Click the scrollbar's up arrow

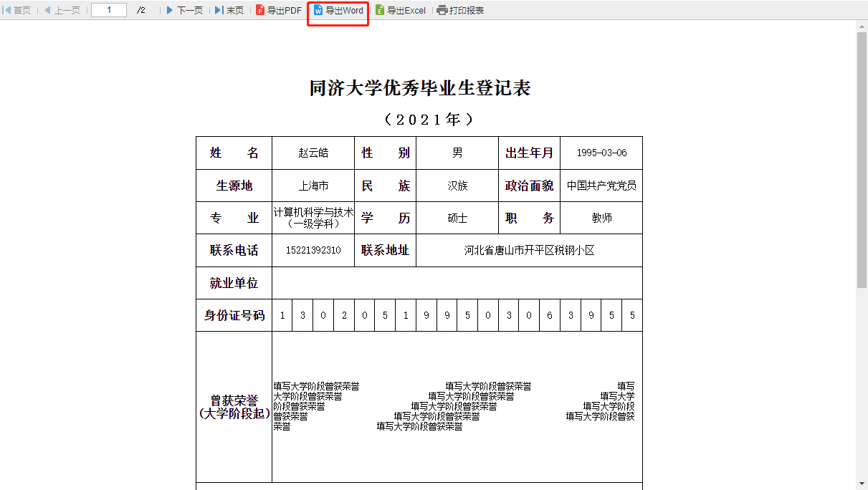coord(862,26)
